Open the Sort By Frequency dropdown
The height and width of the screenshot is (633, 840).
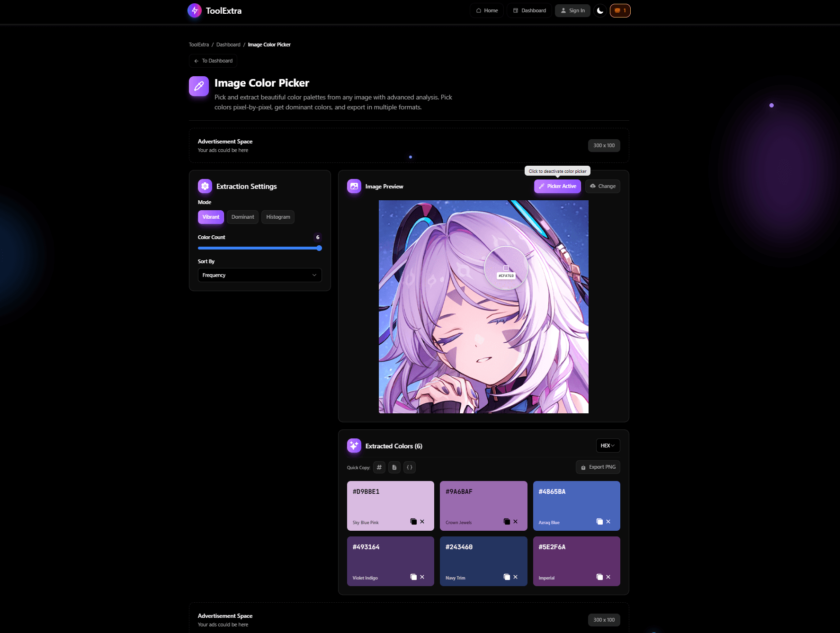[259, 275]
